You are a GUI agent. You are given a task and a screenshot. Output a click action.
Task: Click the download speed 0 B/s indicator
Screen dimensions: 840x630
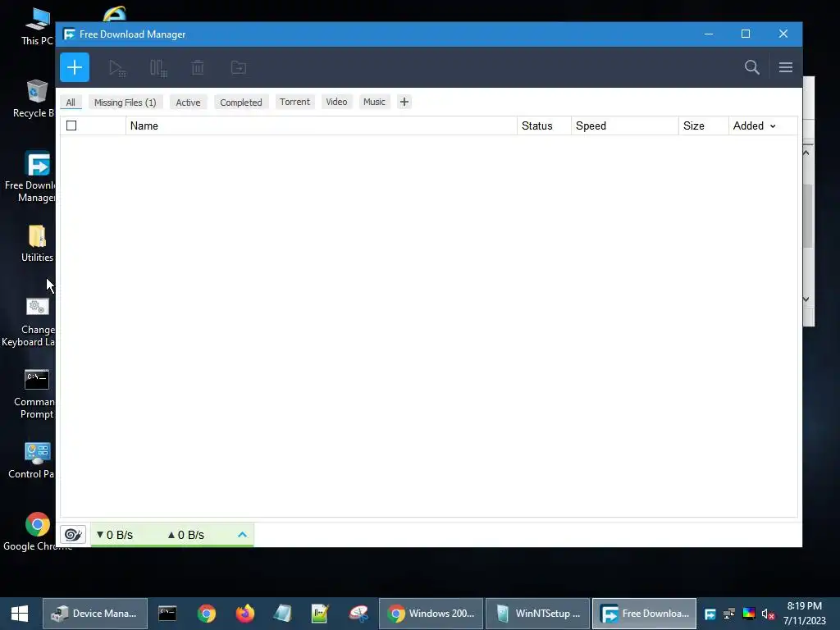pyautogui.click(x=114, y=535)
